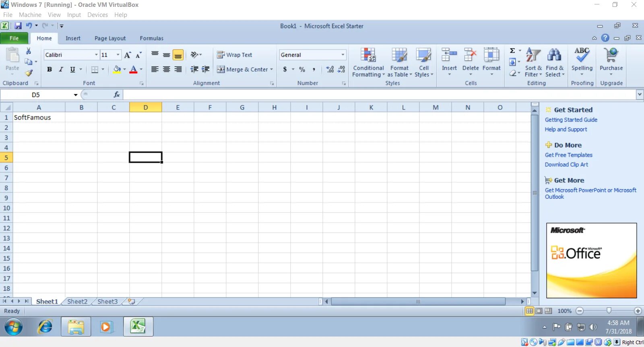Screen dimensions: 644x347
Task: Switch to the Insert ribbon tab
Action: tap(73, 38)
